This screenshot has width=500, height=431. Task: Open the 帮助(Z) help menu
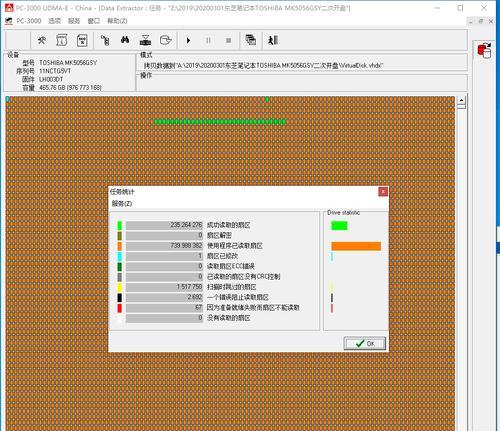tap(117, 21)
